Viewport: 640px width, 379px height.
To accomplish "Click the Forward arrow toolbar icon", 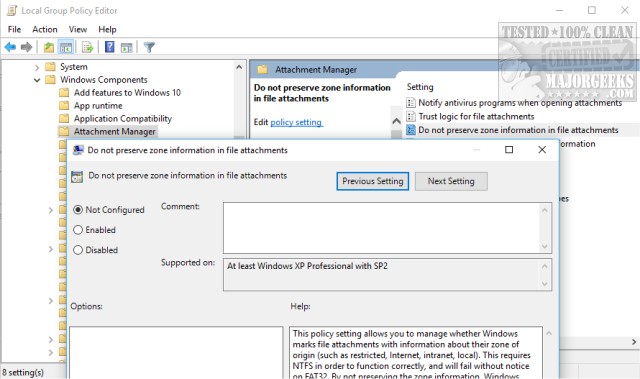I will 26,47.
